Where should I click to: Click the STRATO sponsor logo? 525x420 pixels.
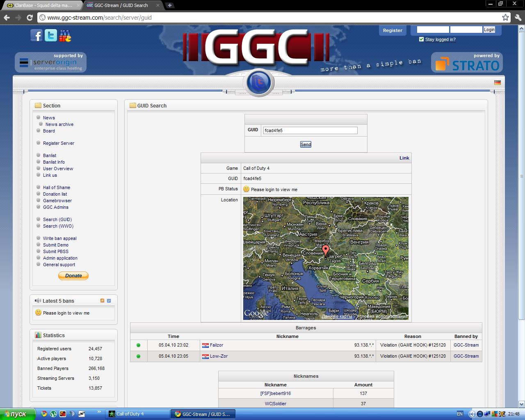(467, 62)
